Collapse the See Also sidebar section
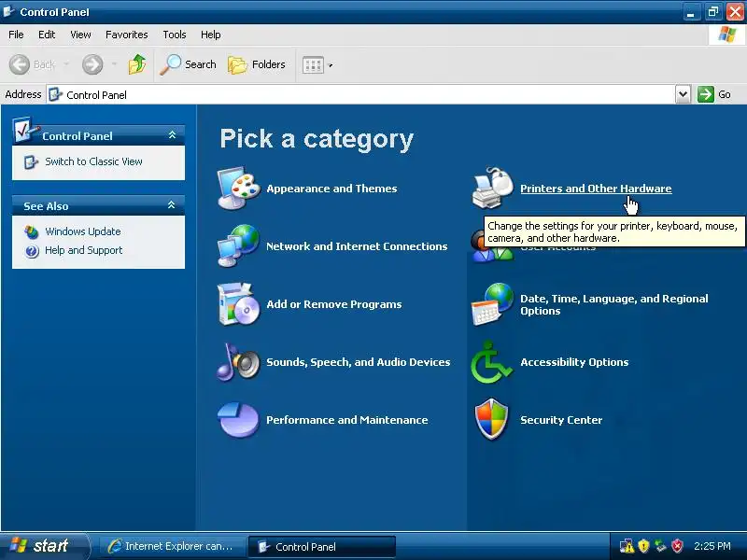 click(x=172, y=205)
